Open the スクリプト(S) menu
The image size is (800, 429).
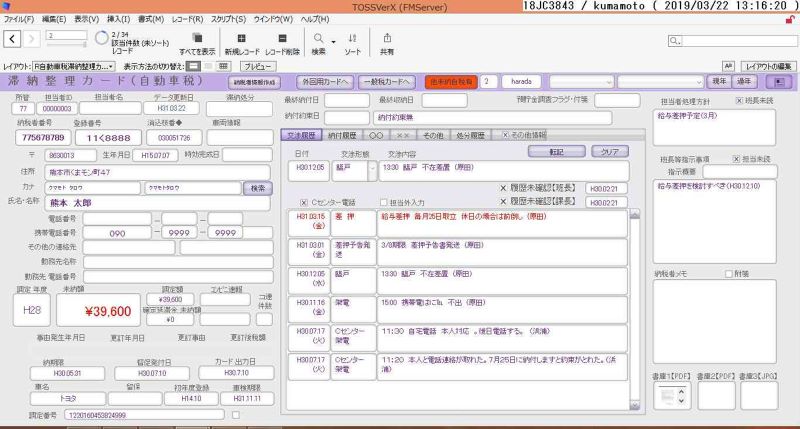tap(229, 19)
